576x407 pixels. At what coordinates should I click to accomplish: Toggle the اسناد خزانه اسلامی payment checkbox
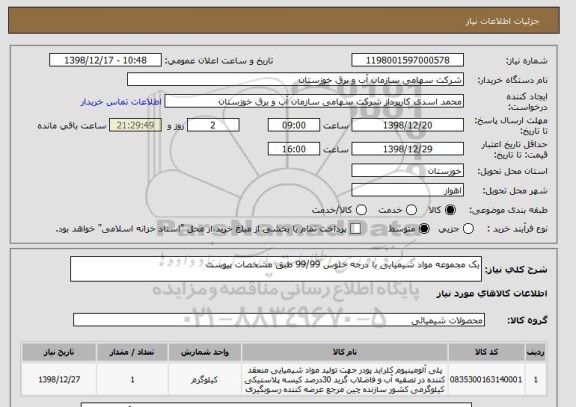pyautogui.click(x=355, y=229)
